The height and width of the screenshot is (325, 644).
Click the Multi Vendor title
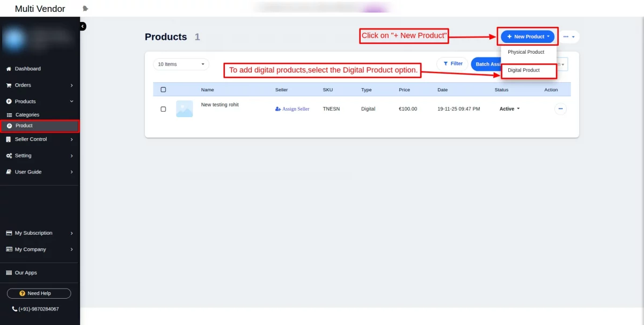click(40, 9)
